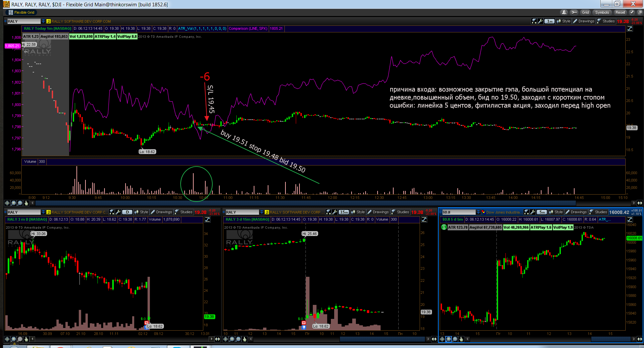Select crosshair pointer tool under main 1m chart
The width and height of the screenshot is (644, 348).
point(7,203)
